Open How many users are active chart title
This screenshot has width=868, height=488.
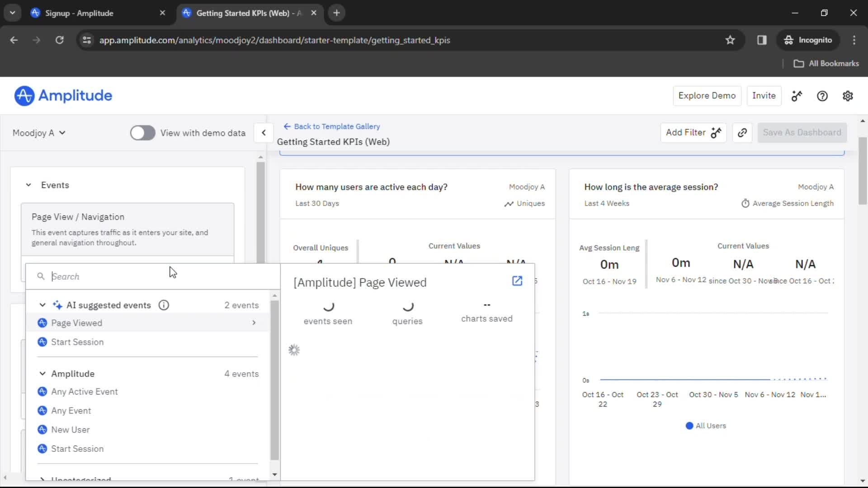tap(371, 187)
